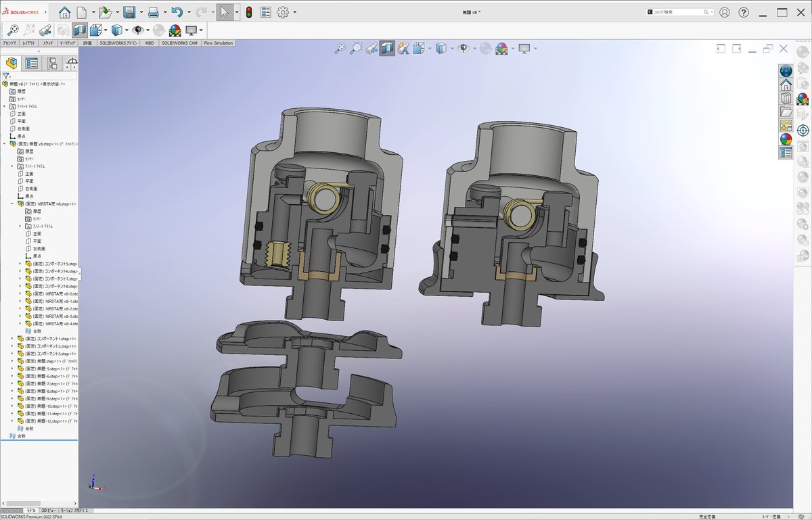The image size is (812, 520).
Task: Toggle Section View in top-left toolbar
Action: (x=80, y=30)
